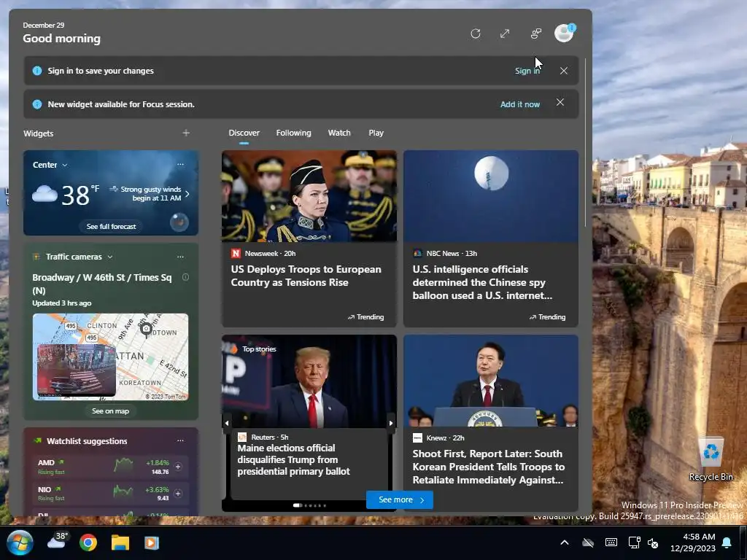The width and height of the screenshot is (747, 560).
Task: Click the soldiers photo thumbnail
Action: (309, 196)
